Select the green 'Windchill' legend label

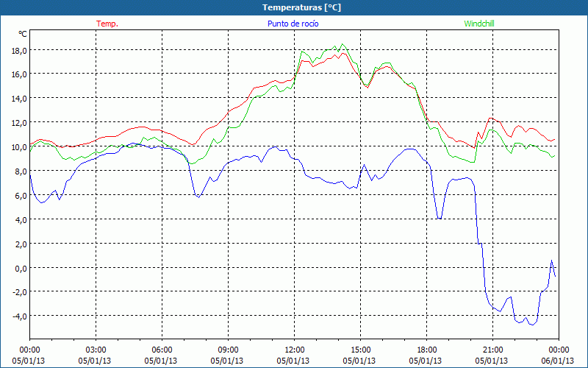click(x=479, y=24)
